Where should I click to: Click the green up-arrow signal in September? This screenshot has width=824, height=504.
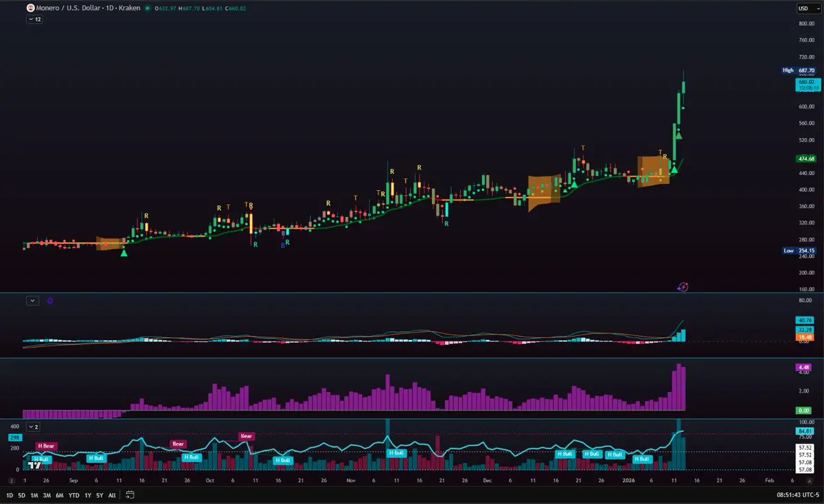point(124,253)
